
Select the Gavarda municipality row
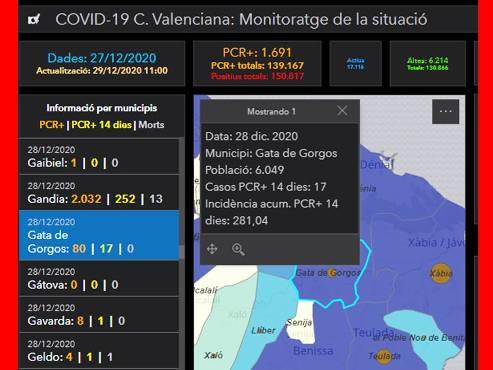99,315
